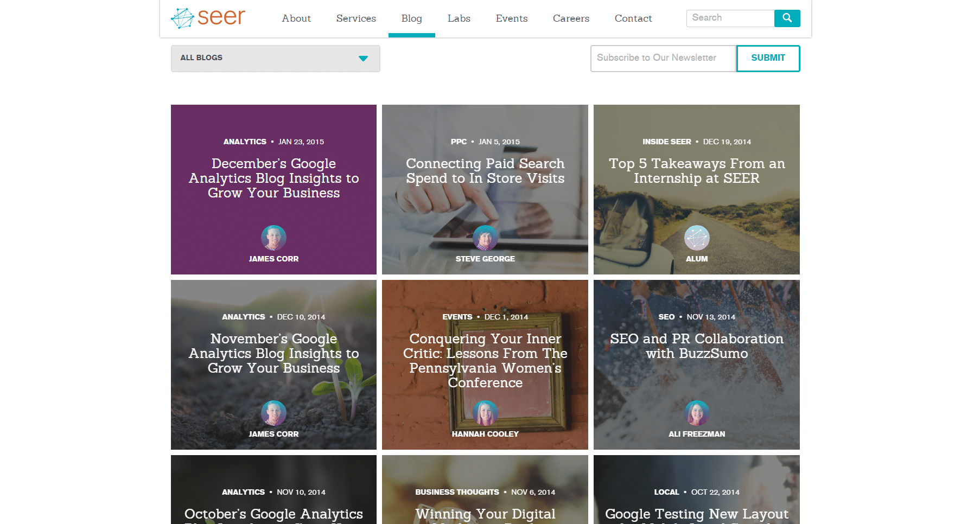
Task: Click author name JAMES CORR on November post
Action: coord(273,434)
